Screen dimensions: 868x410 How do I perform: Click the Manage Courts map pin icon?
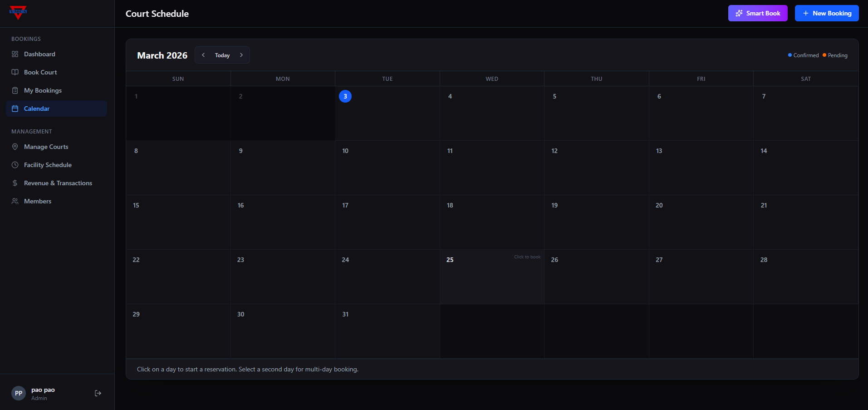(15, 147)
